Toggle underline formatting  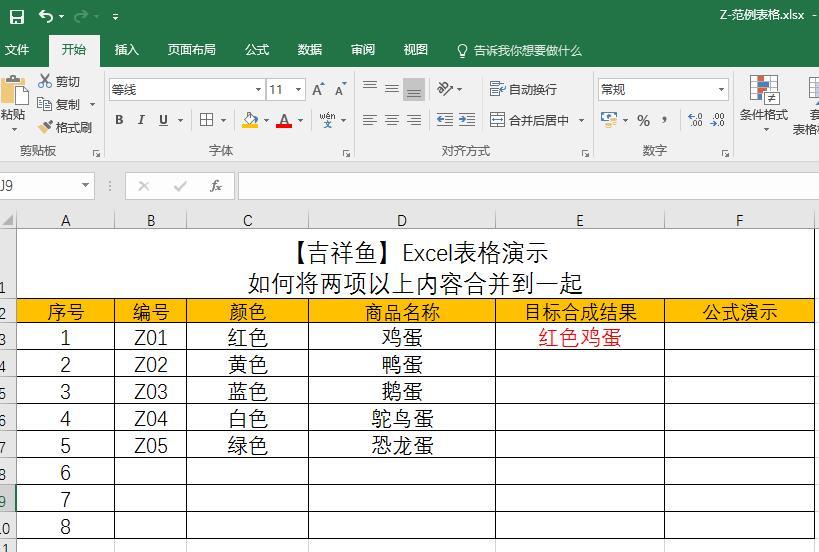[163, 120]
